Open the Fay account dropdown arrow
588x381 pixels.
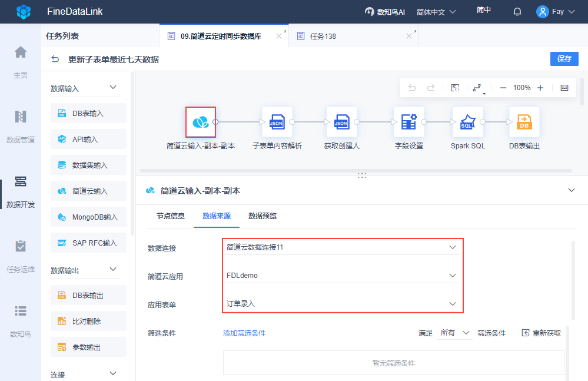coord(572,12)
